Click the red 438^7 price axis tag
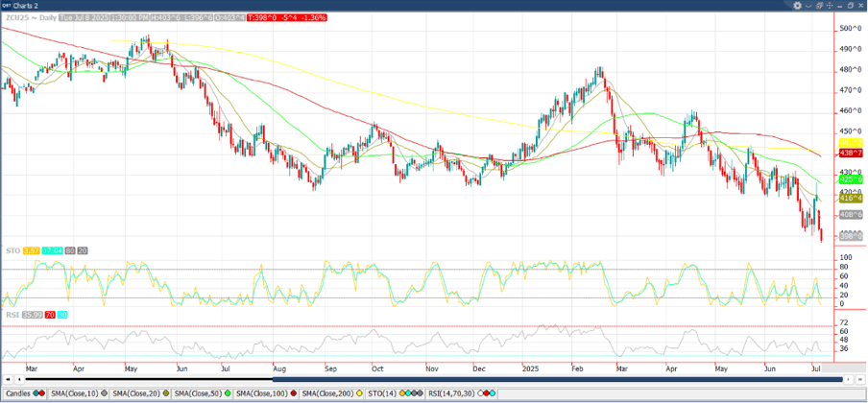Image resolution: width=868 pixels, height=403 pixels. pos(849,153)
